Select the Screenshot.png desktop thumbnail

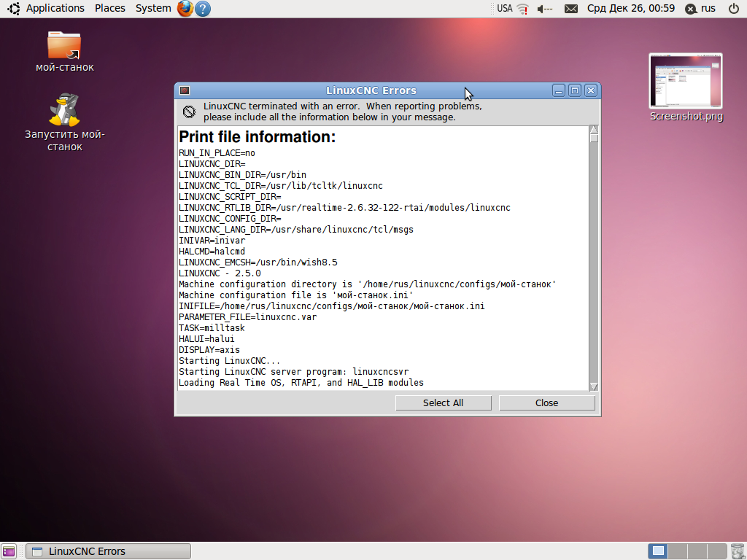[686, 87]
